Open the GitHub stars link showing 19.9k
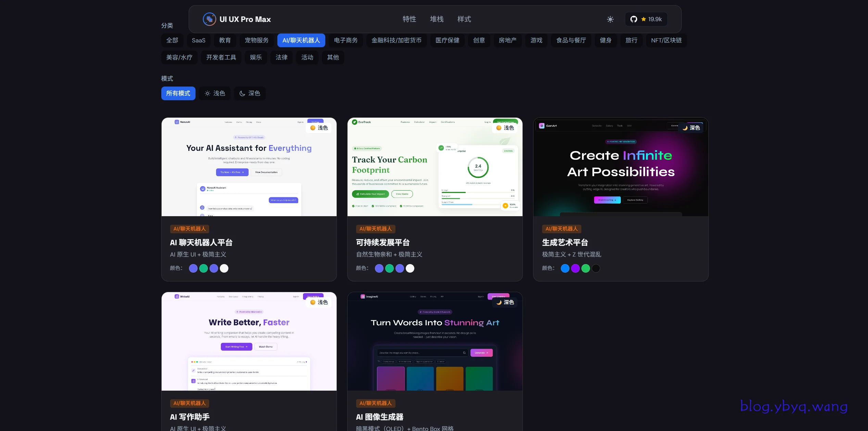The image size is (868, 431). click(646, 19)
